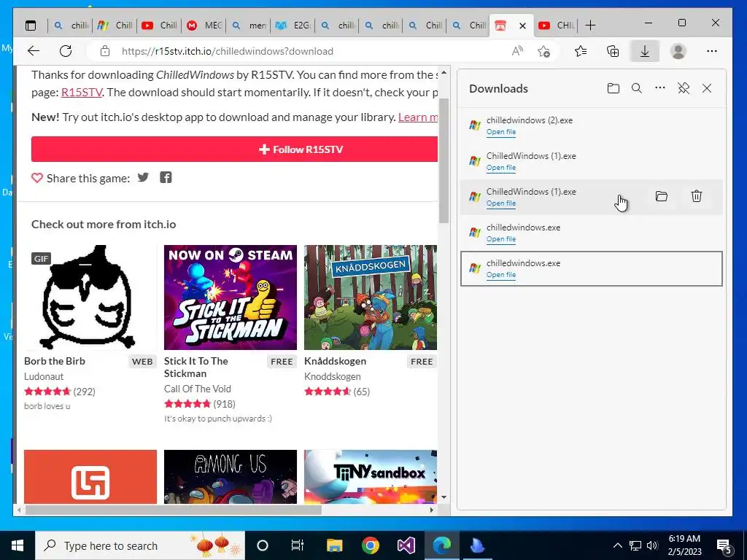Open the Collections icon
The image size is (747, 560).
click(613, 51)
